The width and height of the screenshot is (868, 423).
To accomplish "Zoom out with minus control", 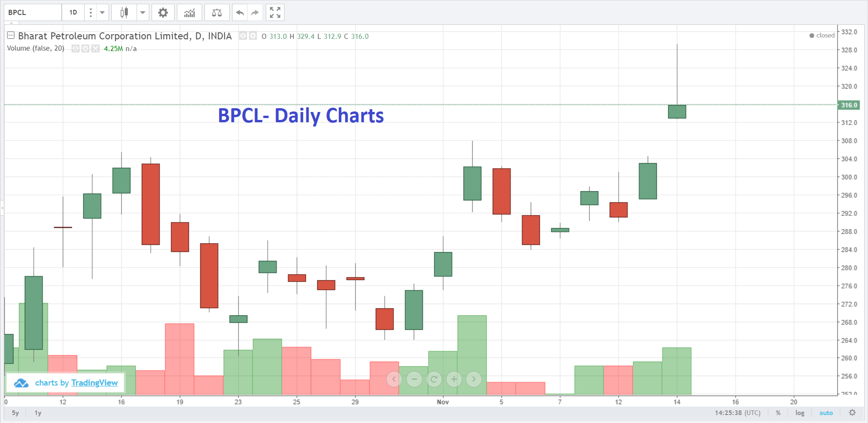I will (x=414, y=379).
